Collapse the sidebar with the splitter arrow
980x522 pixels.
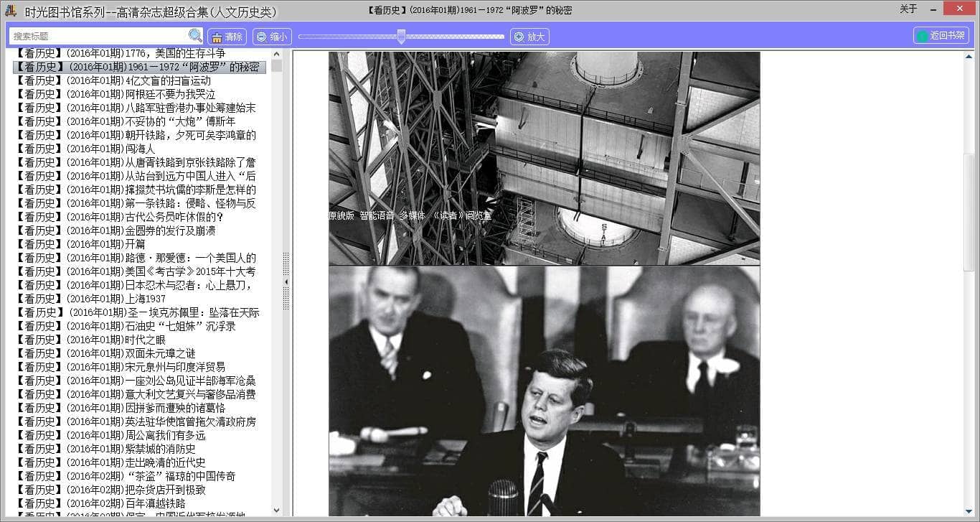click(x=286, y=282)
